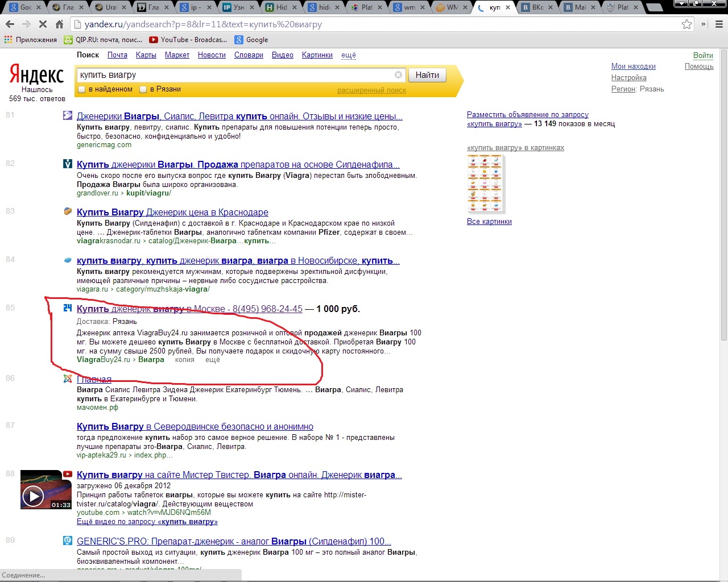Image resolution: width=728 pixels, height=582 pixels.
Task: Click the favicon of the мачомен.рф result
Action: (x=68, y=379)
